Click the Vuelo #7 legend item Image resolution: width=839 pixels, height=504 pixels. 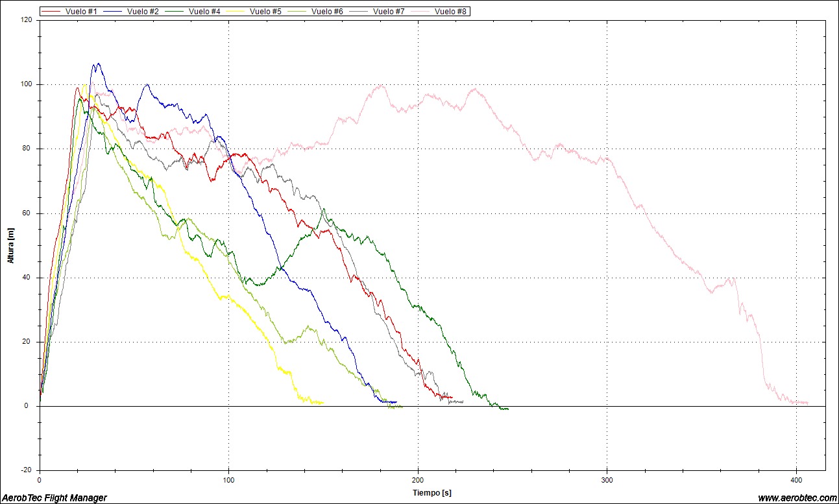pyautogui.click(x=388, y=12)
